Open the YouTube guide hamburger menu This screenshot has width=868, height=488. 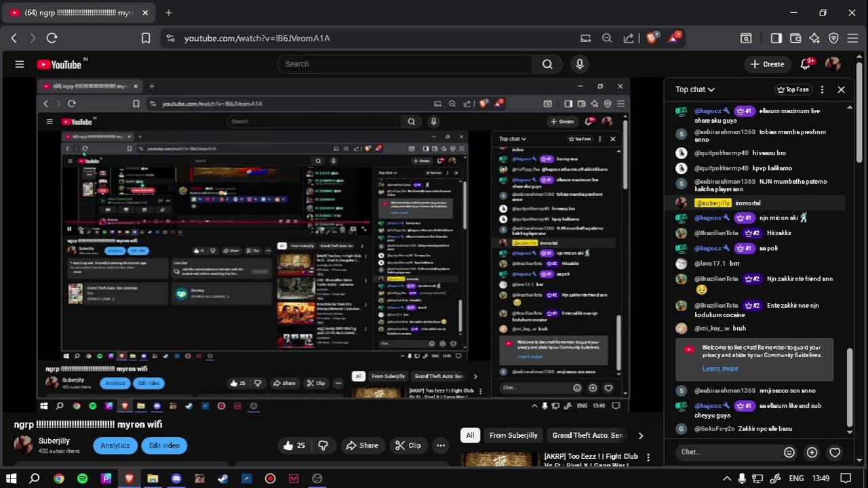coord(20,64)
